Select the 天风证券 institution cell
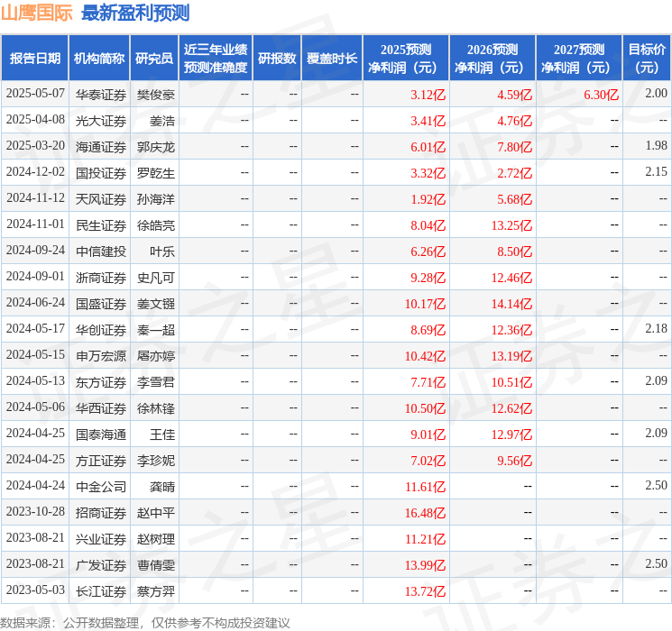This screenshot has width=672, height=631. 101,199
